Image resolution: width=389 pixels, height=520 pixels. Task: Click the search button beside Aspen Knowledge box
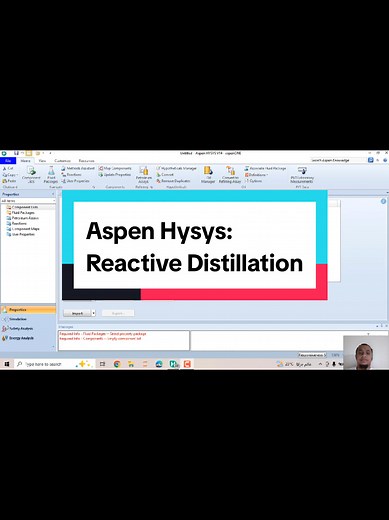tap(370, 160)
